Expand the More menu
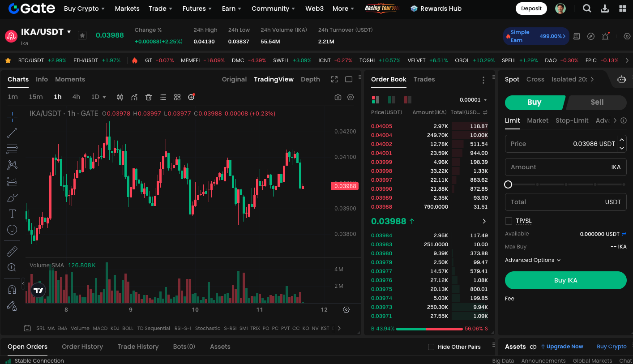 [343, 9]
